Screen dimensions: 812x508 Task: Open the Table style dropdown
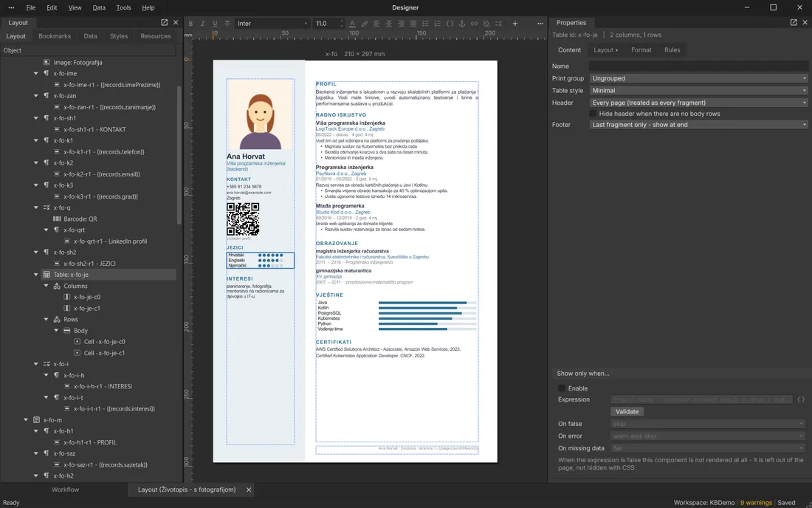698,90
